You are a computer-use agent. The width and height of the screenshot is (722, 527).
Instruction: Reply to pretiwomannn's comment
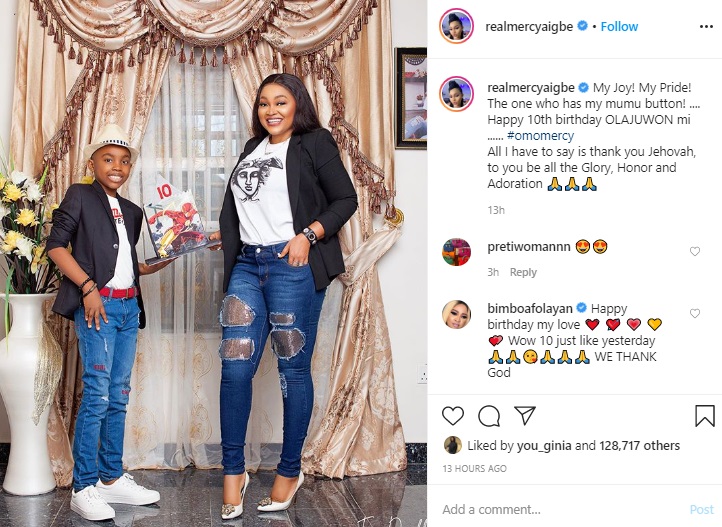tap(523, 272)
